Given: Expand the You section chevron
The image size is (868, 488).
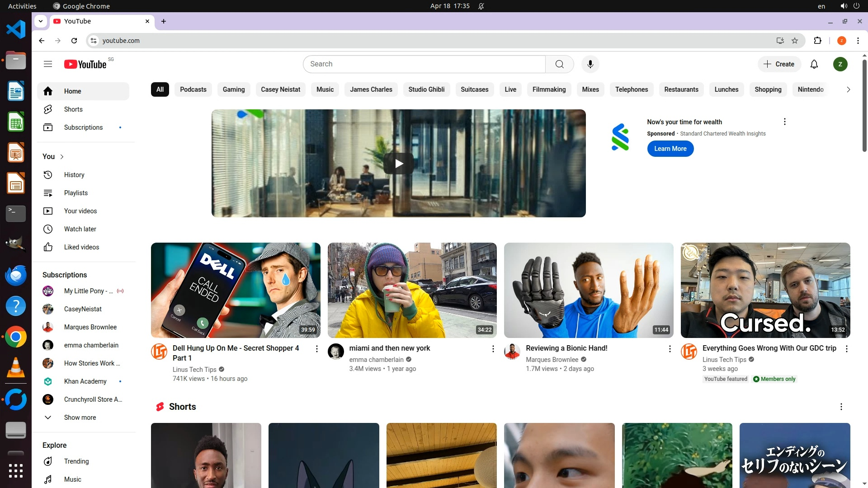Looking at the screenshot, I should tap(62, 157).
